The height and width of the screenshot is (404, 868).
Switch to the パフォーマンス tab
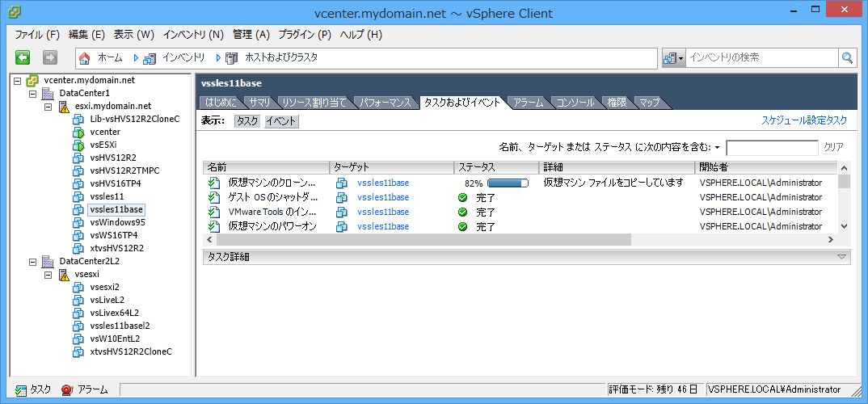tap(386, 103)
